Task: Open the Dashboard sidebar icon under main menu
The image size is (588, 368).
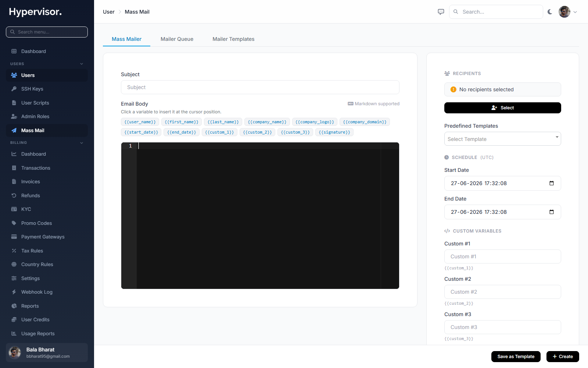Action: [14, 51]
